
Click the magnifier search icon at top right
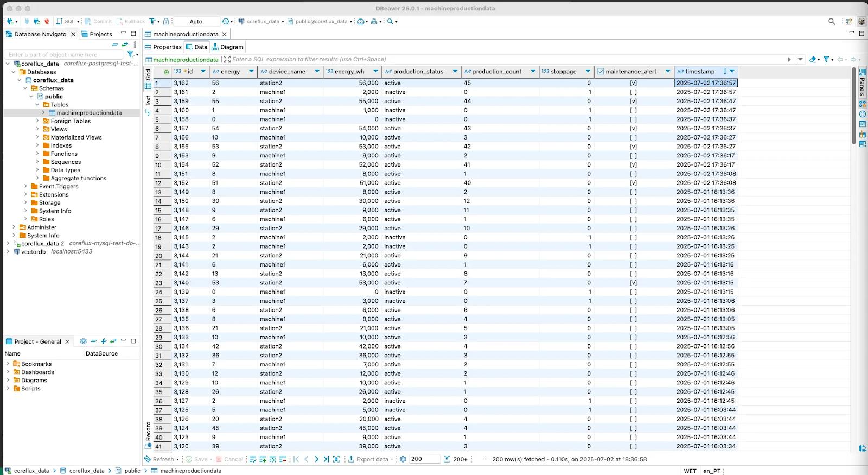[832, 22]
